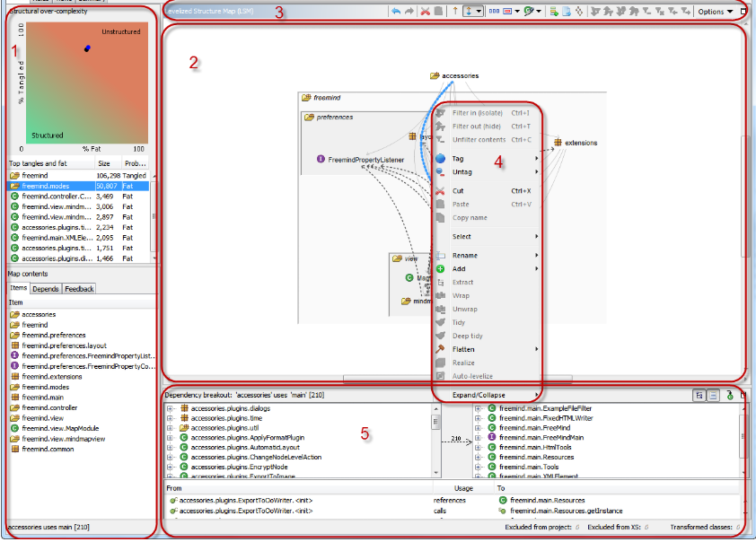Click horizontal scrollbar of structure map

pyautogui.click(x=457, y=380)
